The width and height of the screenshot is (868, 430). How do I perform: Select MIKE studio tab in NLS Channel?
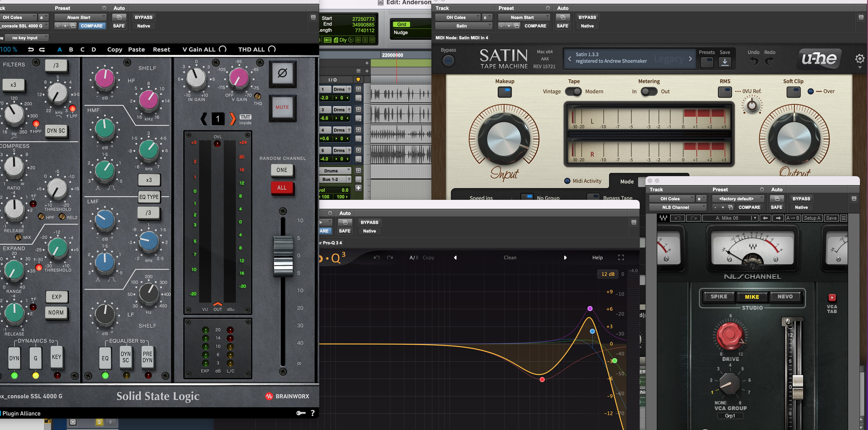752,297
